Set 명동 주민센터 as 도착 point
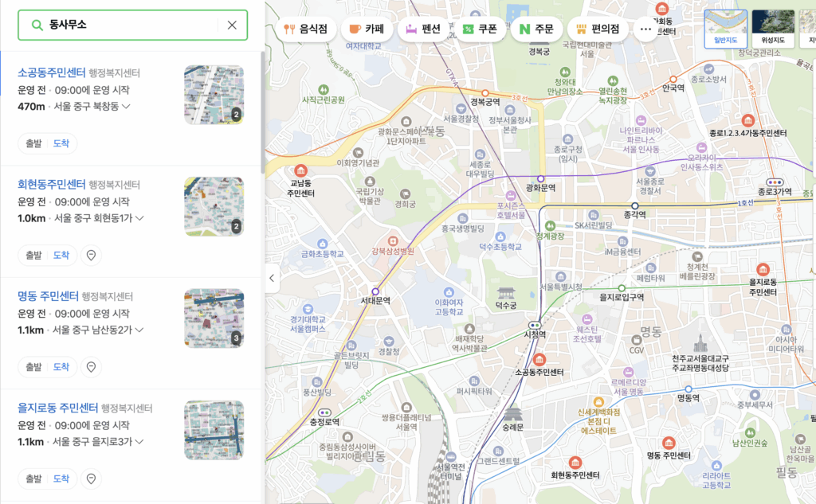 pos(61,367)
